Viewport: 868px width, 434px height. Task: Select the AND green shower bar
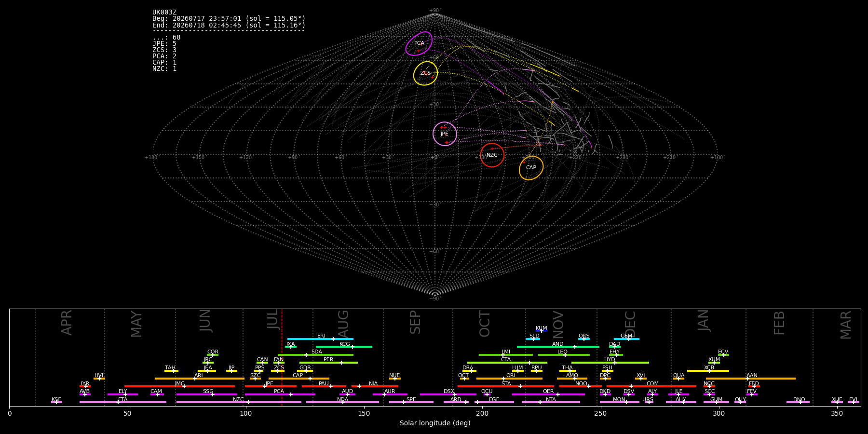coord(558,347)
